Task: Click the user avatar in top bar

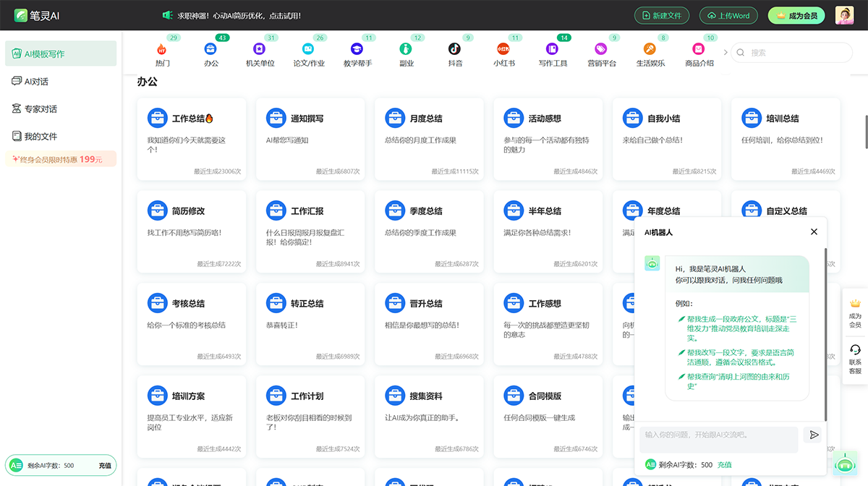Action: tap(844, 15)
